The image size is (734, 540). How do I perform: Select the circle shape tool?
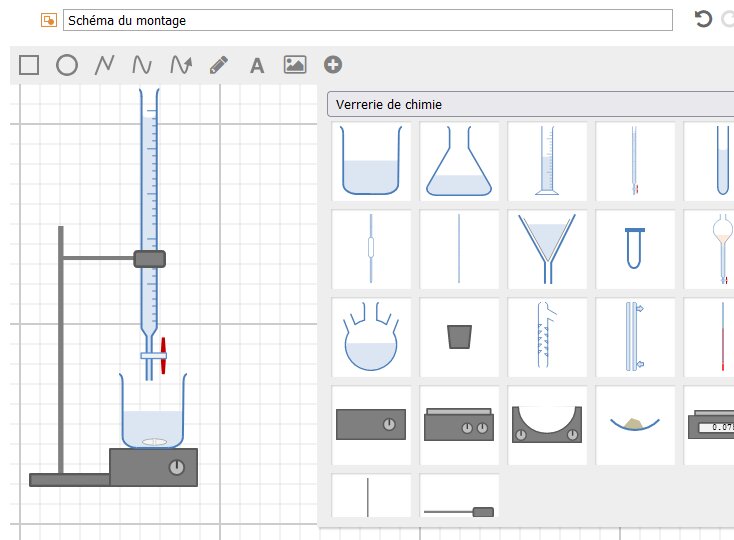(67, 65)
